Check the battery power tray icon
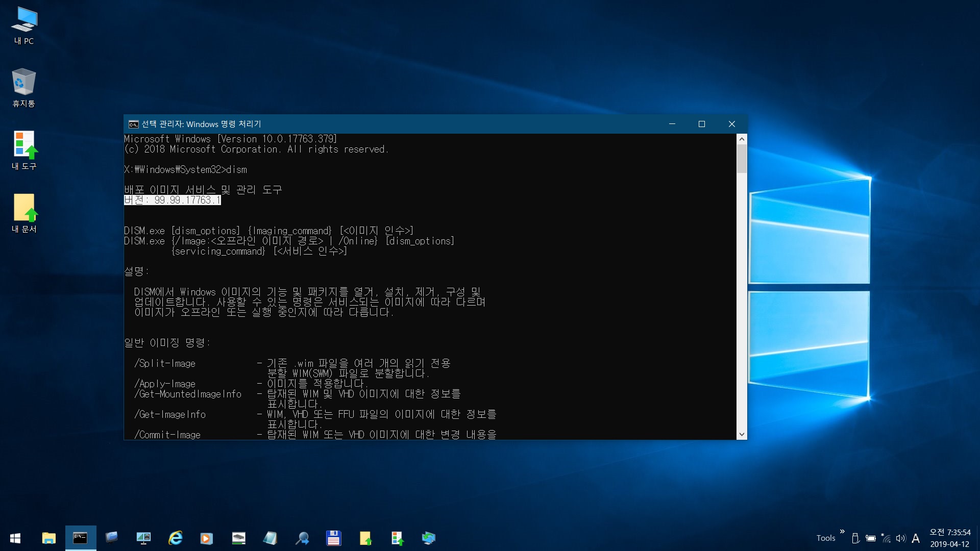Viewport: 980px width, 551px height. pos(871,538)
